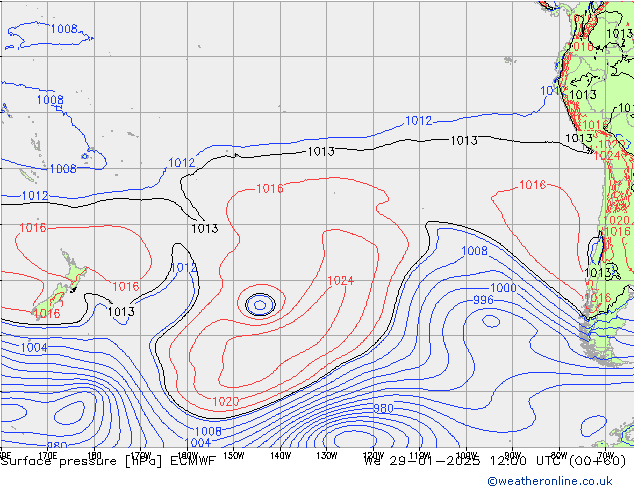Click the black '1013' label between 100W and 110W

click(464, 141)
